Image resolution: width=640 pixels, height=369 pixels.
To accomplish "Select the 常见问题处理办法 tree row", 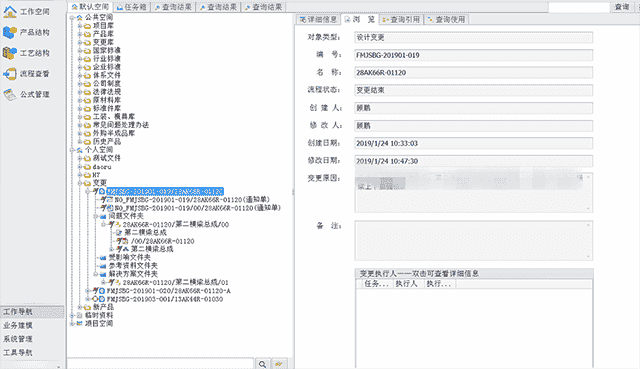I will pyautogui.click(x=121, y=125).
